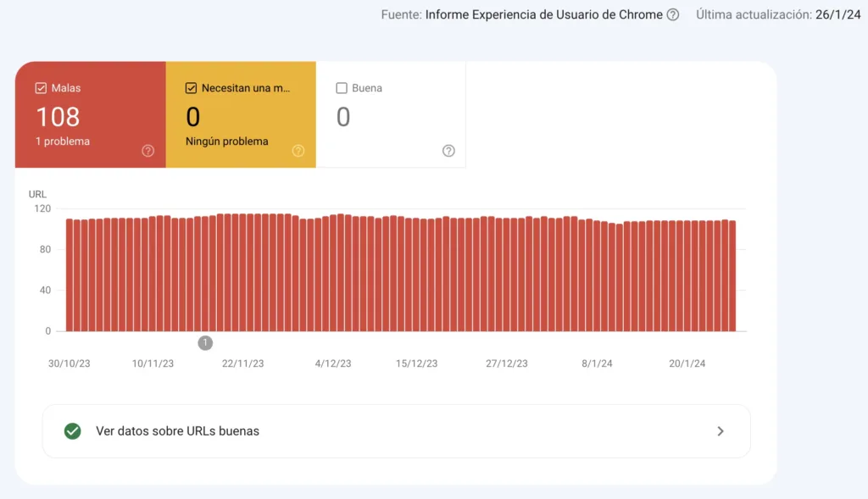Click the '1 problema' text
This screenshot has width=868, height=499.
pyautogui.click(x=63, y=141)
